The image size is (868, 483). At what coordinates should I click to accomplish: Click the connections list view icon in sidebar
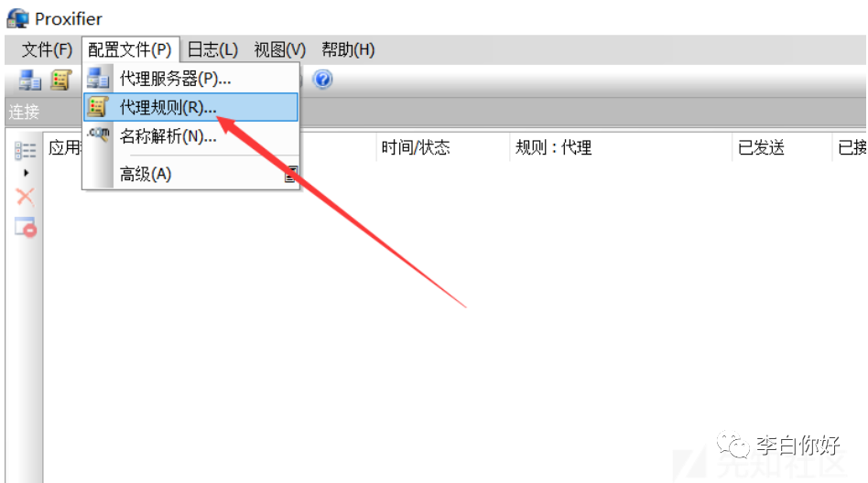point(25,150)
